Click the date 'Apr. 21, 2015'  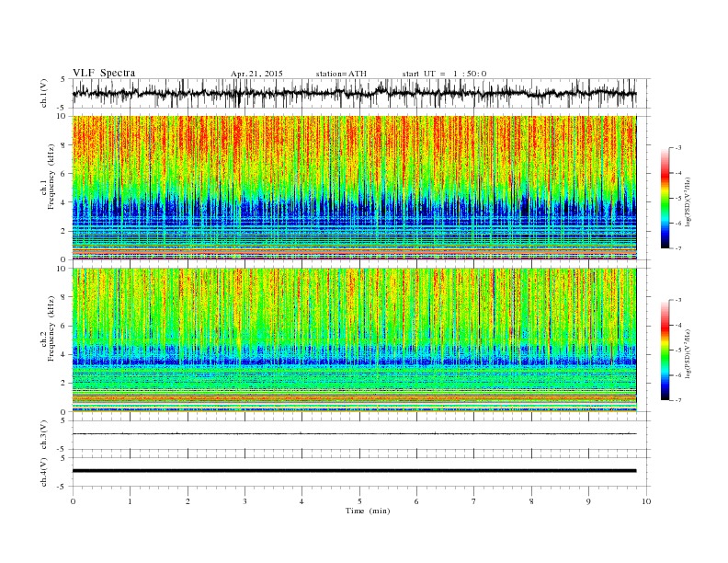[x=256, y=74]
